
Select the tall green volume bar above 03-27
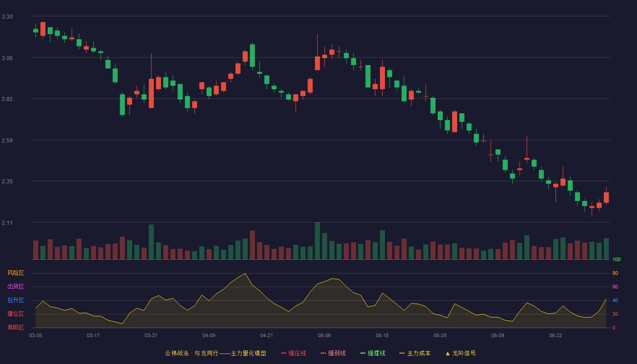tap(151, 242)
